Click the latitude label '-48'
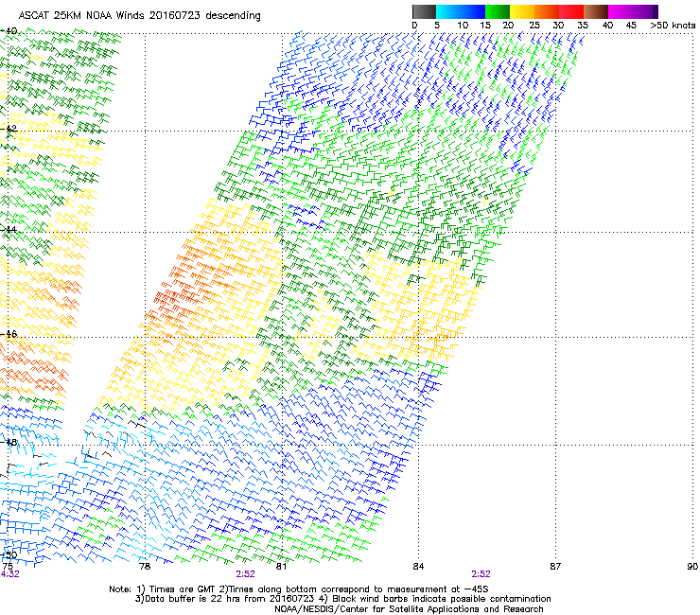This screenshot has height=615, width=700. coord(9,442)
